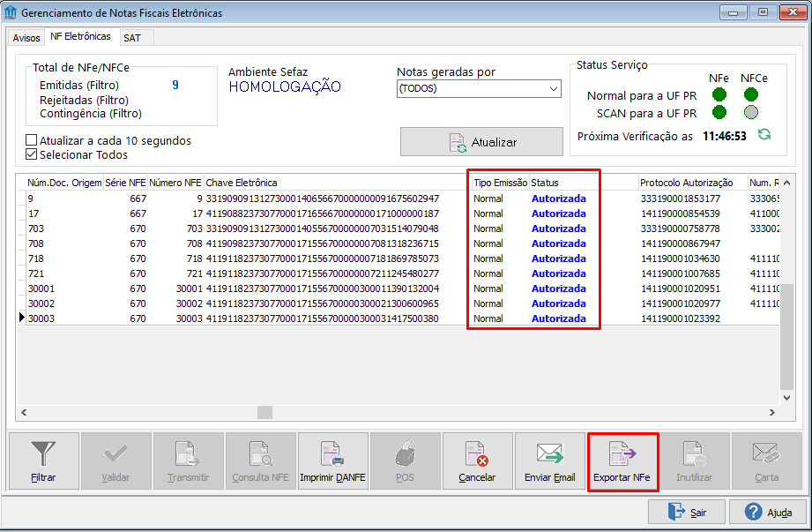Open help with Ajuda button
812x532 pixels.
coord(769,513)
